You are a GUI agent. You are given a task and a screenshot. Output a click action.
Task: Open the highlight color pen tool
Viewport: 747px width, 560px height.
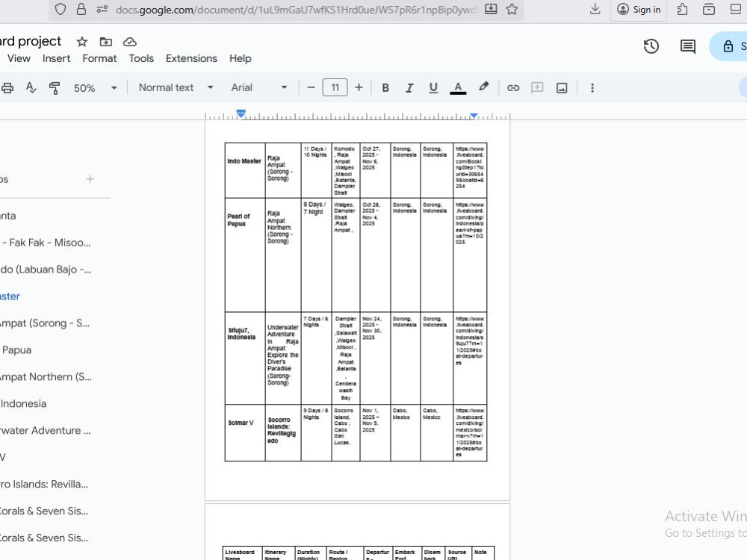click(x=483, y=87)
